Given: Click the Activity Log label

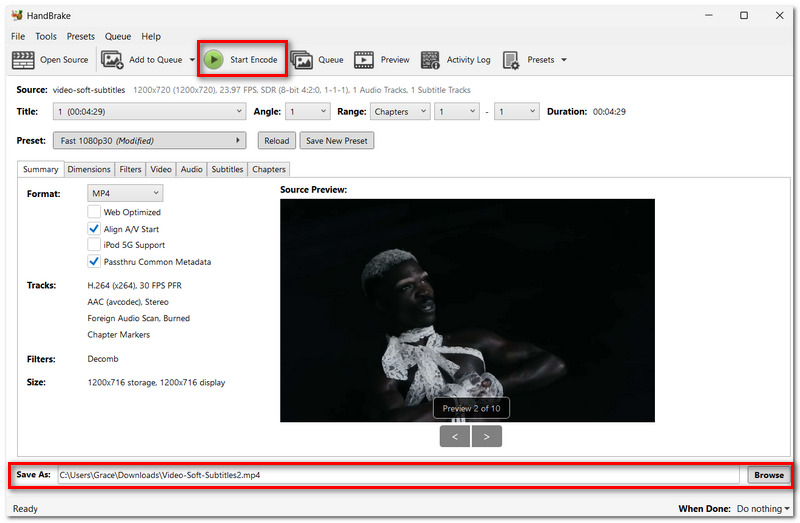Looking at the screenshot, I should [468, 60].
